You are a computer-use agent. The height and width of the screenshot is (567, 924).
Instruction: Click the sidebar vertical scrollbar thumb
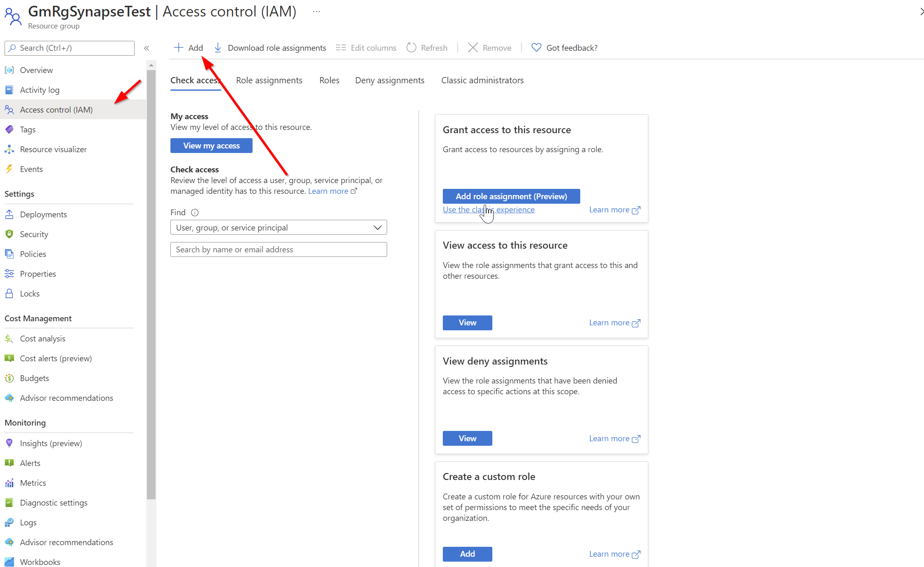(151, 285)
